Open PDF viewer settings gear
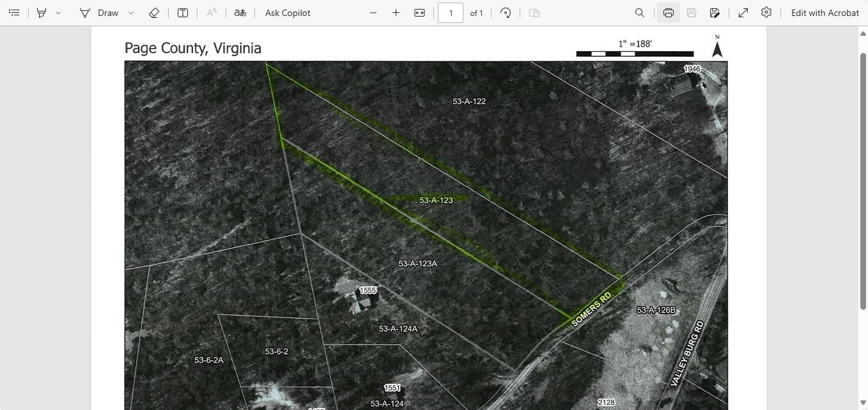The image size is (868, 410). coord(766,13)
